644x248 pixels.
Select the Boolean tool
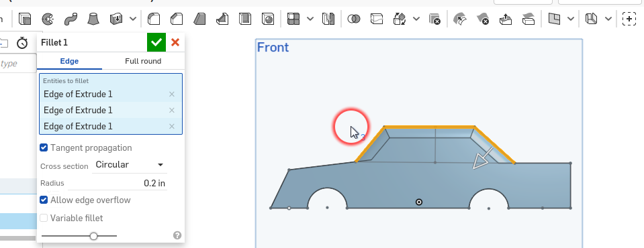click(354, 19)
